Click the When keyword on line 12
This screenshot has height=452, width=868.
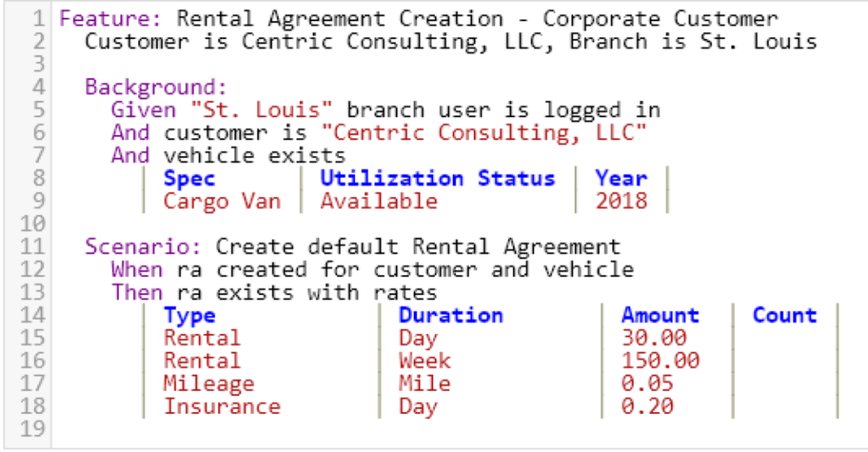click(x=136, y=270)
